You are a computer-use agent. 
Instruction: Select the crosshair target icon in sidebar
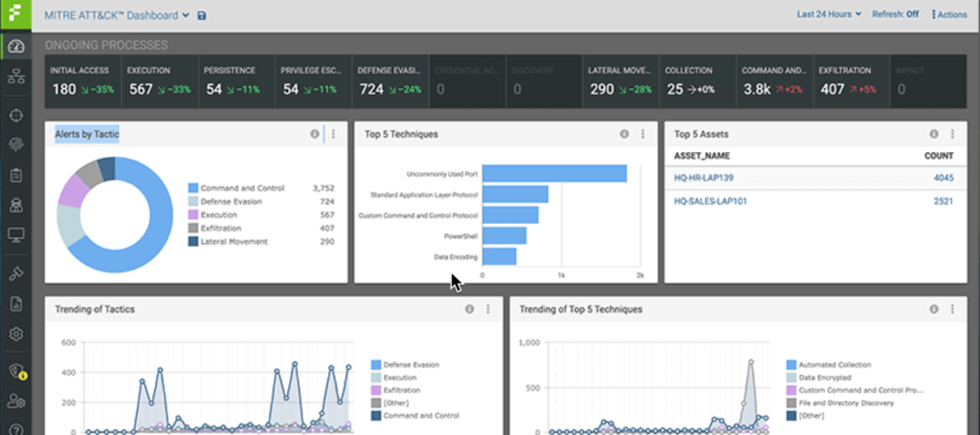click(x=15, y=116)
